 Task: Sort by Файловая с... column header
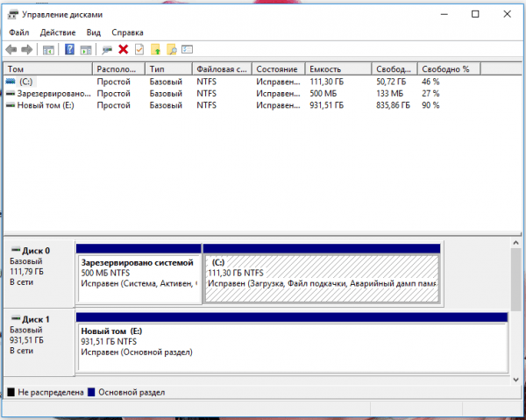[222, 69]
